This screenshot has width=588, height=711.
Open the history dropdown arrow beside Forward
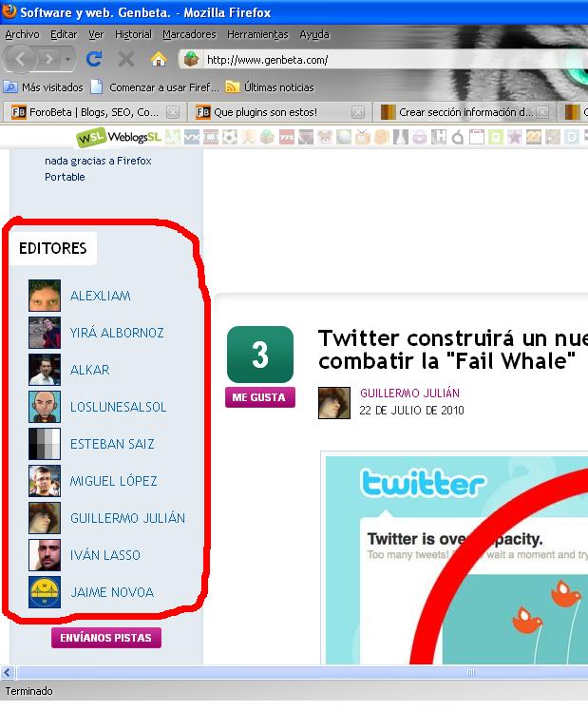pyautogui.click(x=67, y=59)
